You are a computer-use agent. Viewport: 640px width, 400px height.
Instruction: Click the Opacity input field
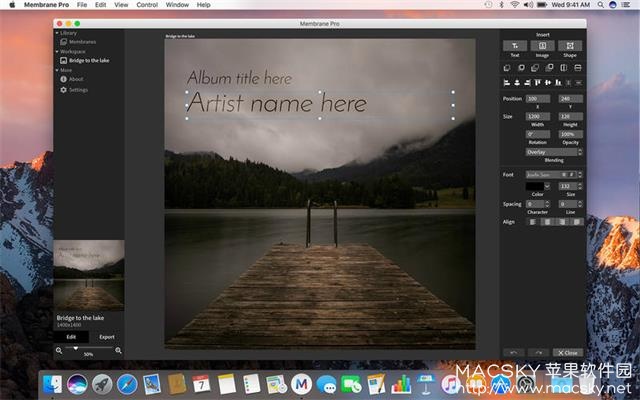click(571, 134)
